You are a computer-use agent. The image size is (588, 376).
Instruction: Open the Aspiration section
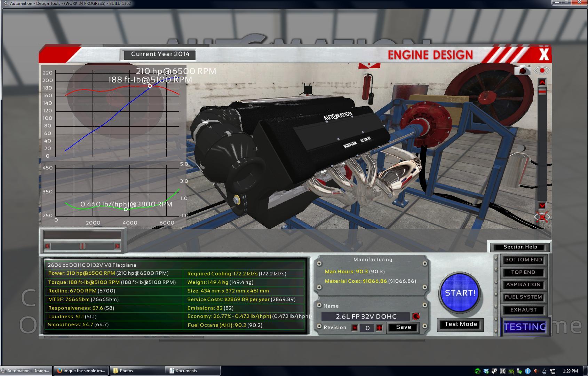tap(524, 285)
